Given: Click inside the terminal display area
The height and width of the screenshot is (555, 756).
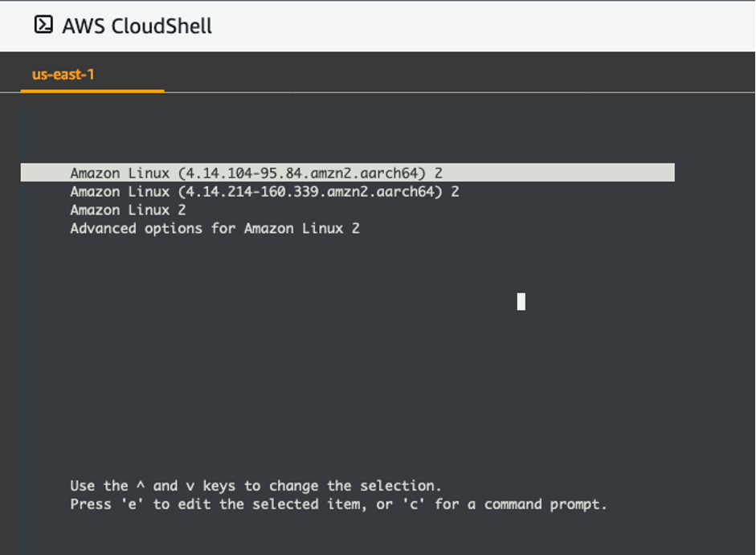Looking at the screenshot, I should coord(378,361).
